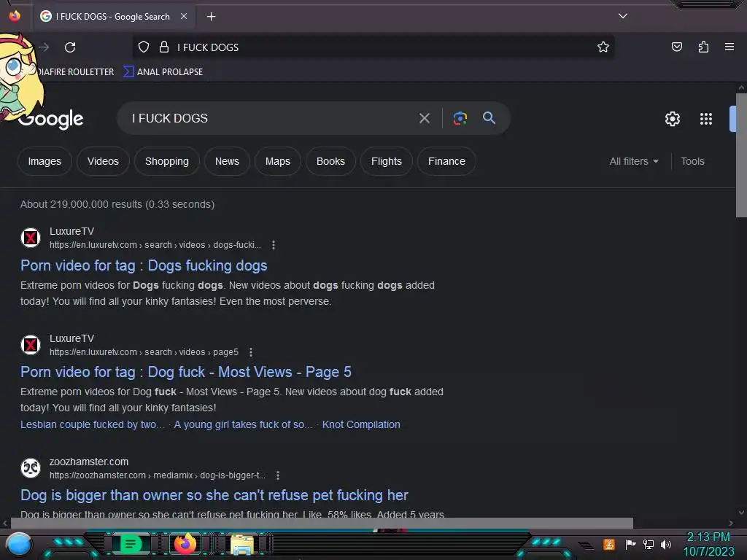Open File Explorer from the taskbar
This screenshot has height=560, width=747.
pos(242,544)
